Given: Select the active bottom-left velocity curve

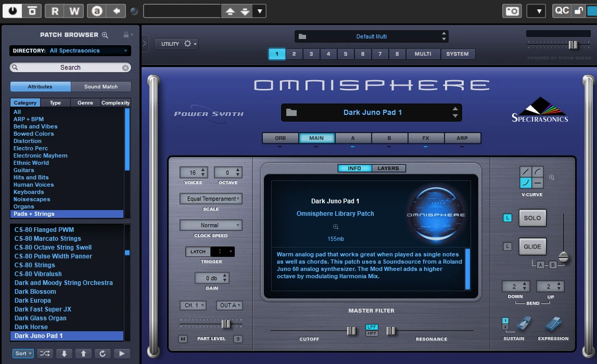Looking at the screenshot, I should (526, 183).
